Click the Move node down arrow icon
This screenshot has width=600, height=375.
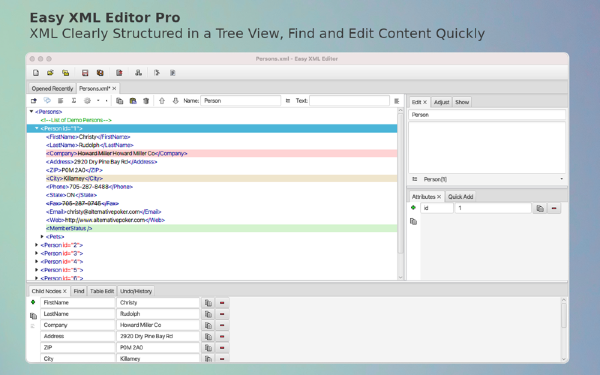point(175,101)
